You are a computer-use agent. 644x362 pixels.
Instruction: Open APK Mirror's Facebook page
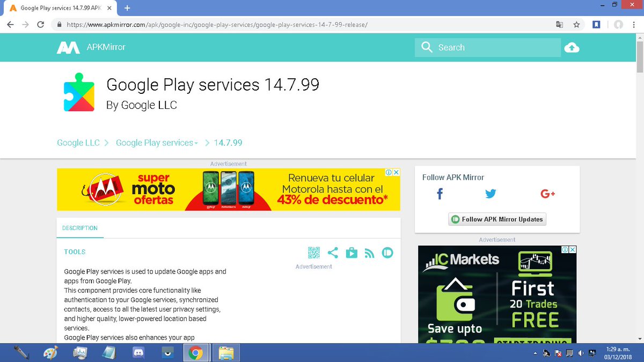pyautogui.click(x=440, y=194)
